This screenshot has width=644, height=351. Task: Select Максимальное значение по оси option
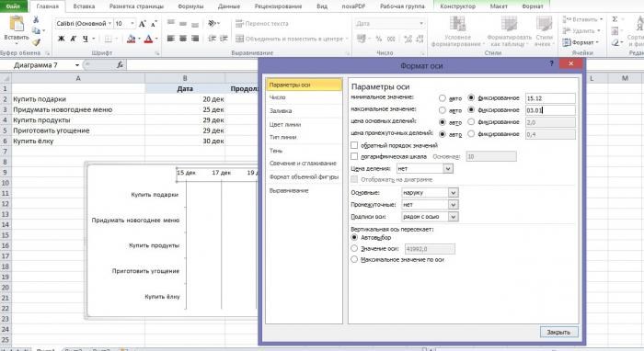(354, 259)
